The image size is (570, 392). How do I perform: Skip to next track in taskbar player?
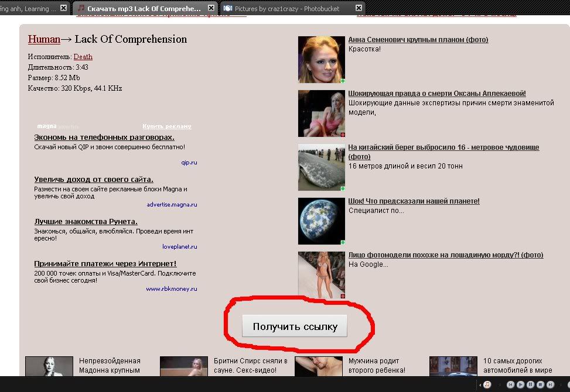550,384
